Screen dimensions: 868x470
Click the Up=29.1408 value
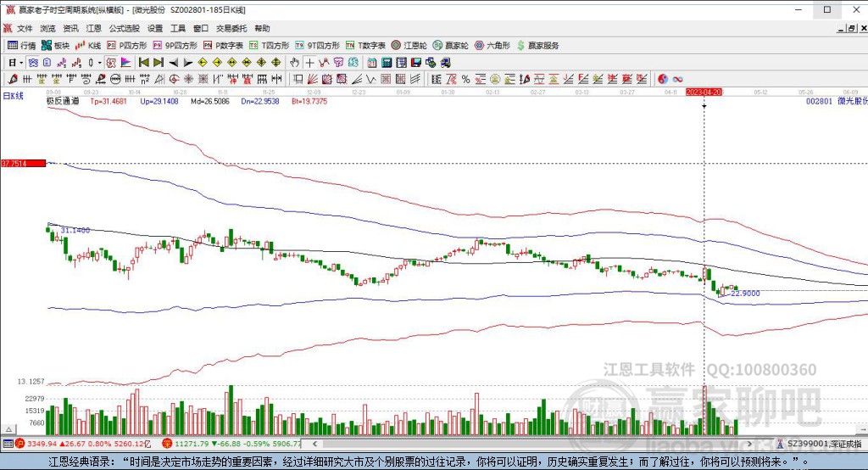(159, 102)
